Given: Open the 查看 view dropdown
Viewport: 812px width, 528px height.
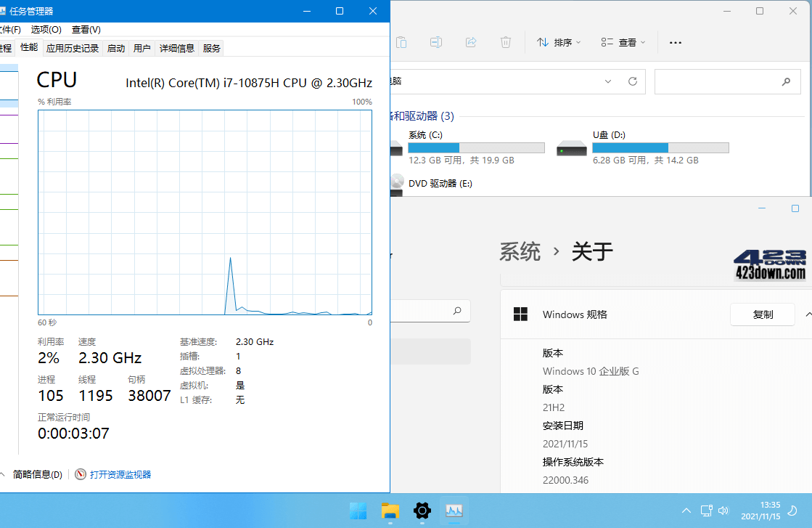Looking at the screenshot, I should [x=623, y=42].
